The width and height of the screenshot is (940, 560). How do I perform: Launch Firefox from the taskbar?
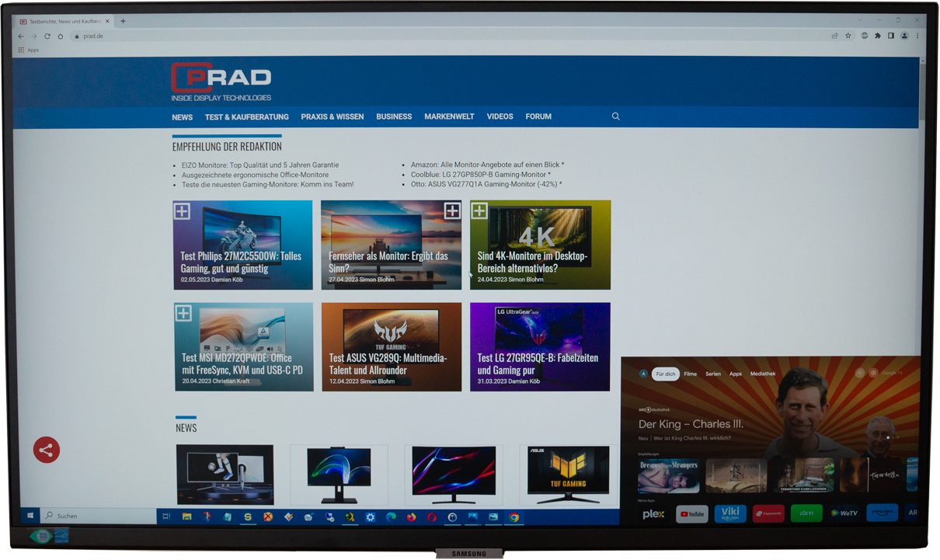411,517
